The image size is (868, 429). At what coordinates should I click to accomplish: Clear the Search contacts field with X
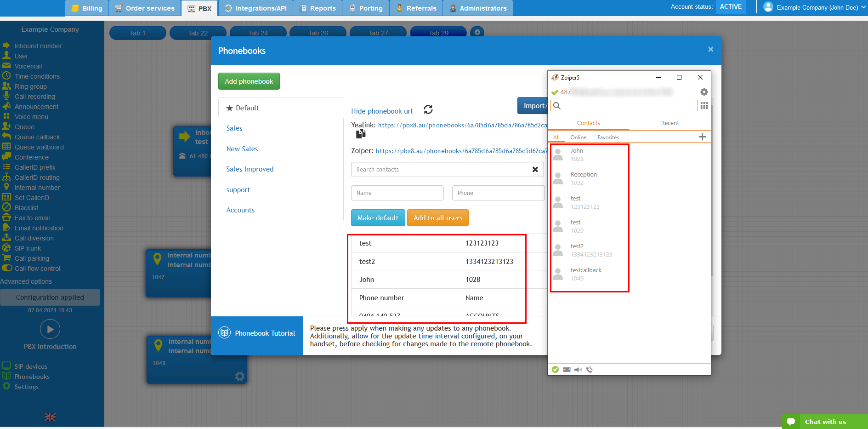coord(535,170)
